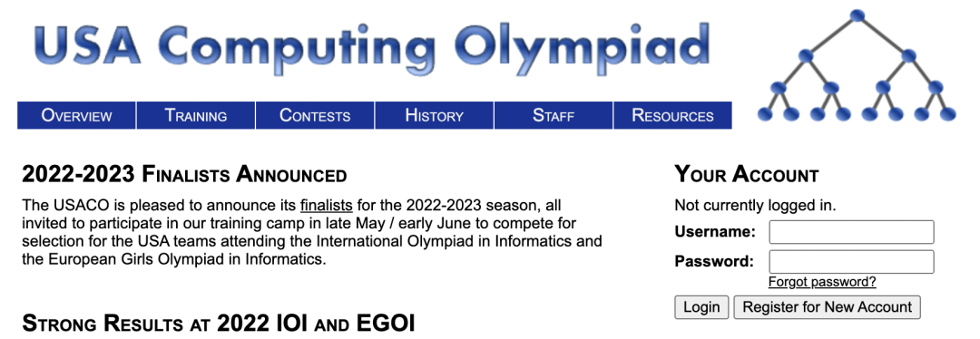The height and width of the screenshot is (339, 980).
Task: Click the Forgot password? link
Action: (822, 282)
